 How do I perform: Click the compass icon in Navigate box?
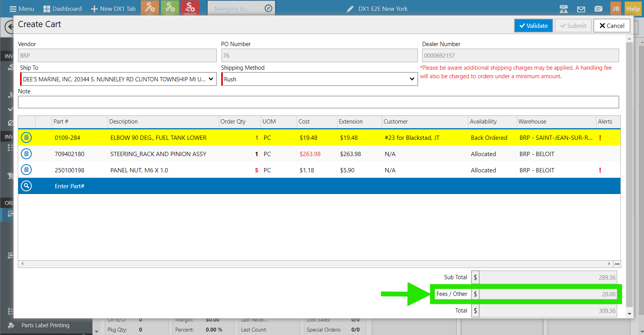pyautogui.click(x=268, y=8)
